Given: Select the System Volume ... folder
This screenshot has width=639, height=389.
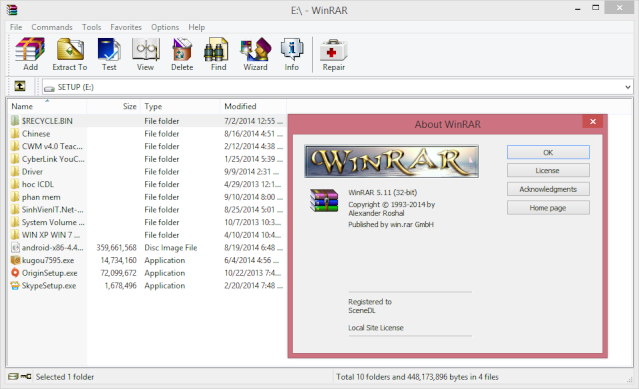Looking at the screenshot, I should point(53,222).
